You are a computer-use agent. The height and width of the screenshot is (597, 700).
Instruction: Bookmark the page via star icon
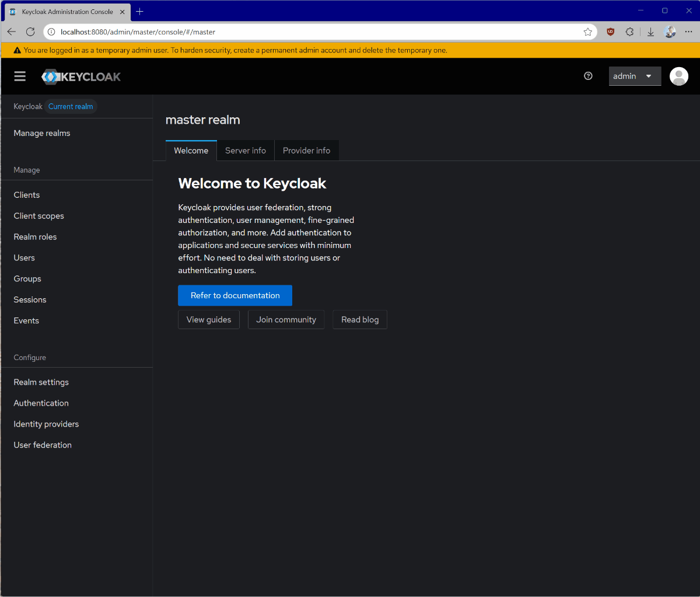[x=588, y=32]
